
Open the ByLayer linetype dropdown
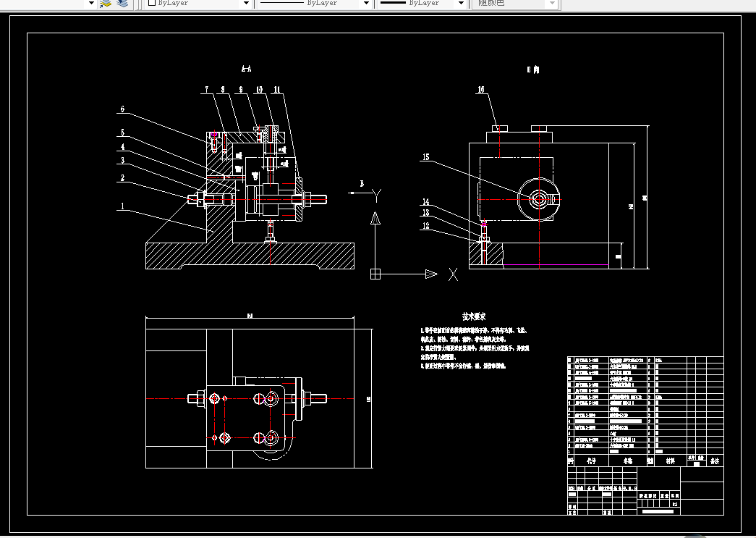[366, 4]
